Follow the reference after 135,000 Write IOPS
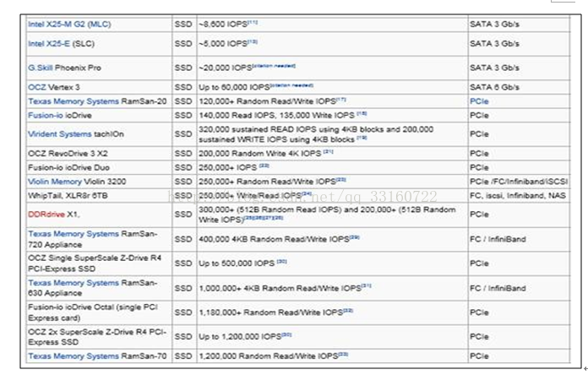The width and height of the screenshot is (588, 375). click(362, 114)
